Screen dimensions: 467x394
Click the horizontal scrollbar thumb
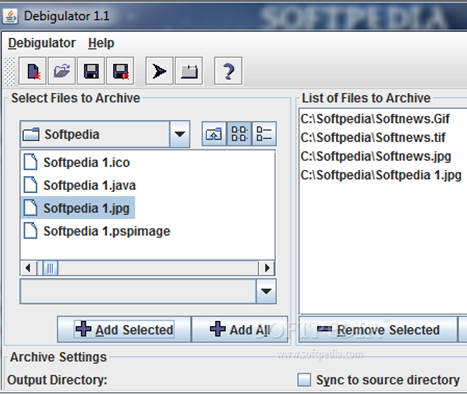click(x=50, y=268)
